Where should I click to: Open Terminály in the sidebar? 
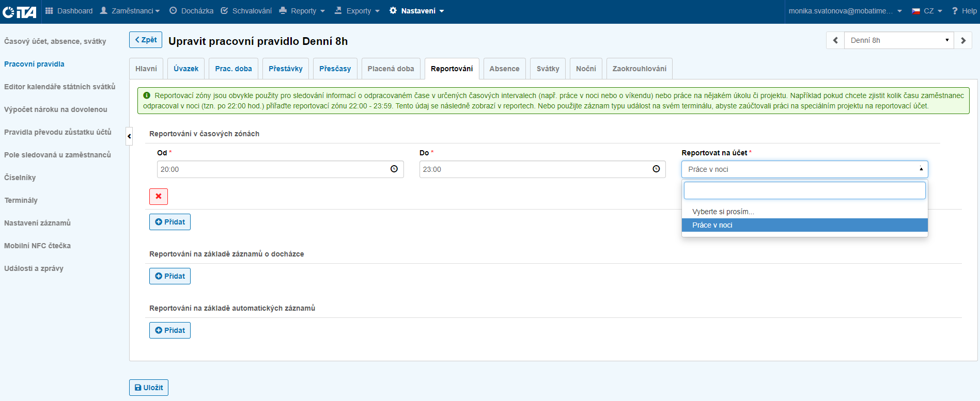tap(21, 200)
